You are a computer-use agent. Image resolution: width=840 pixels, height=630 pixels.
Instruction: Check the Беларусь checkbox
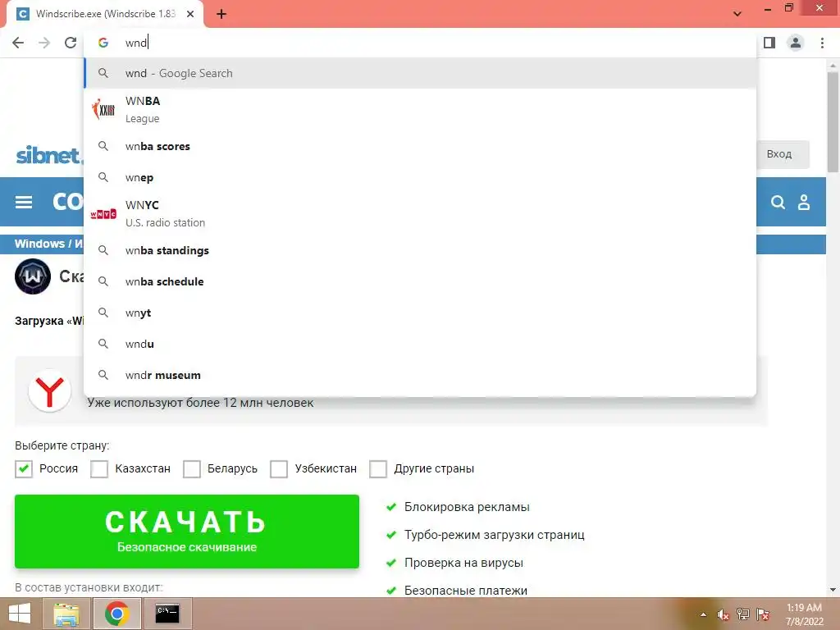(x=192, y=468)
